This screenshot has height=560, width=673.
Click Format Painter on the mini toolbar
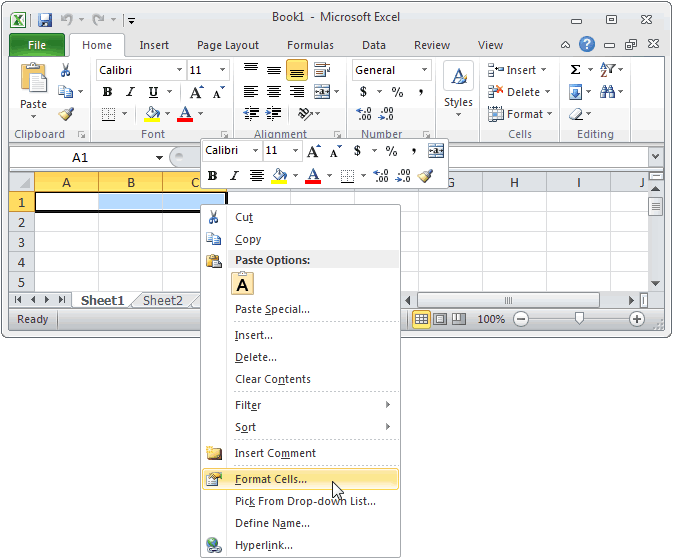click(425, 176)
